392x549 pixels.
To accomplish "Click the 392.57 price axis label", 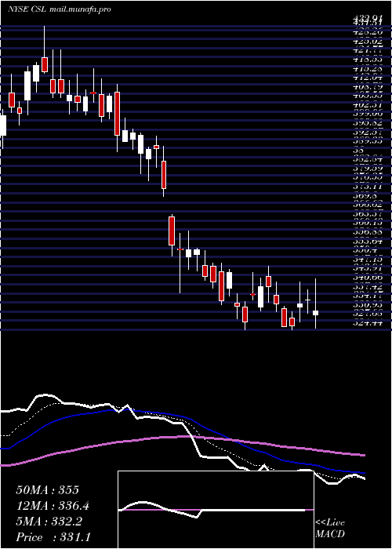I will (368, 132).
